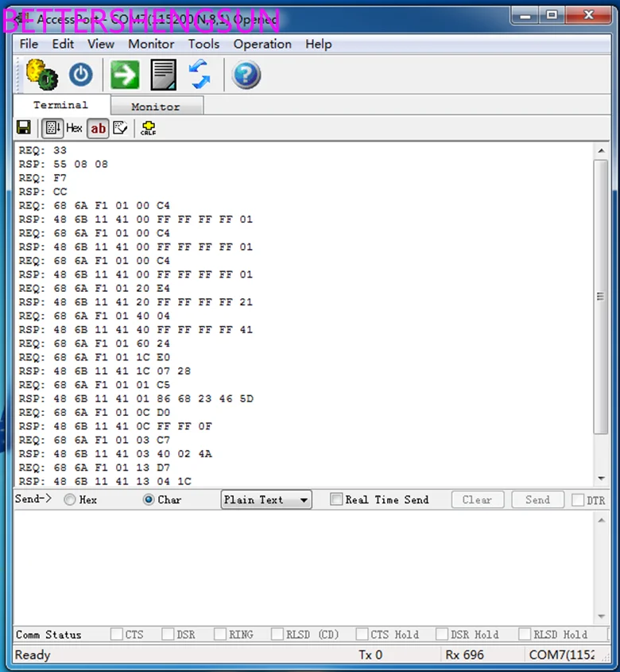This screenshot has height=672, width=620.
Task: Open the Operation menu
Action: [x=262, y=45]
